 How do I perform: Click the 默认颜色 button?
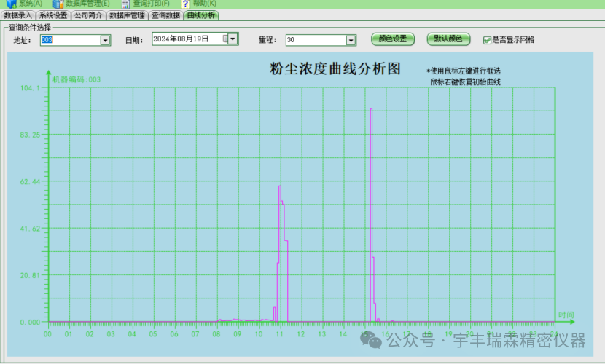coord(448,39)
